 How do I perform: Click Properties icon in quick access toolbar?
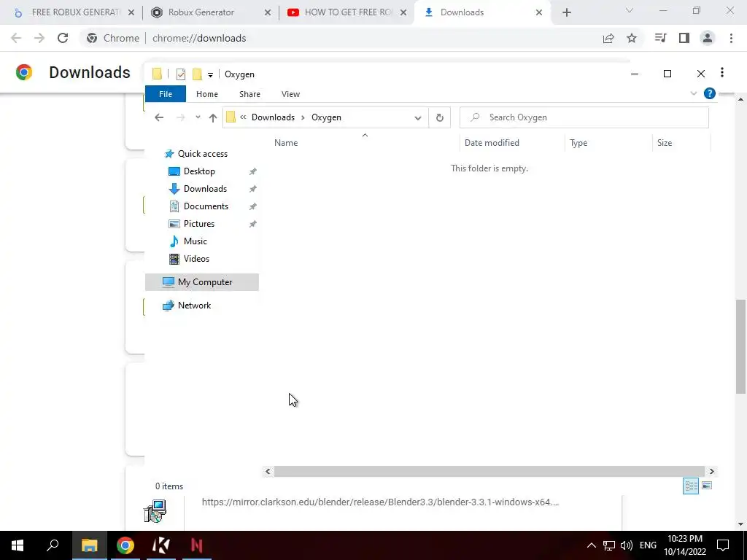[x=181, y=74]
